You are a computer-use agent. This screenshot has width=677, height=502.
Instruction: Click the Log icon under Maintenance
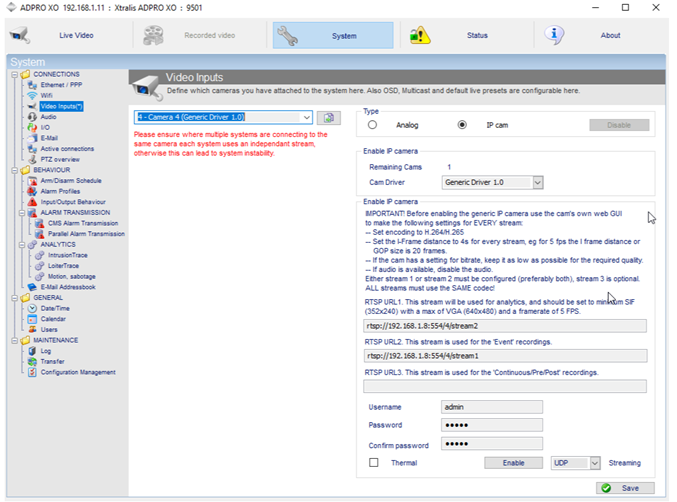[32, 351]
